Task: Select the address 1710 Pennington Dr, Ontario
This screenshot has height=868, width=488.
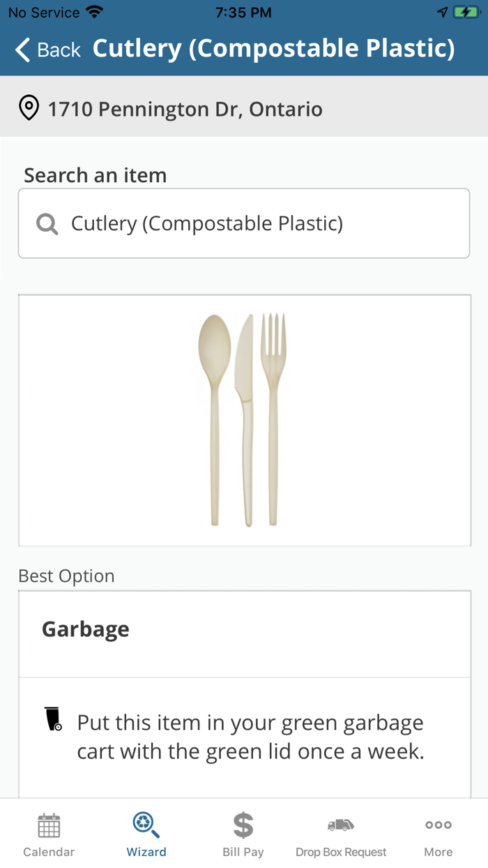Action: tap(184, 108)
